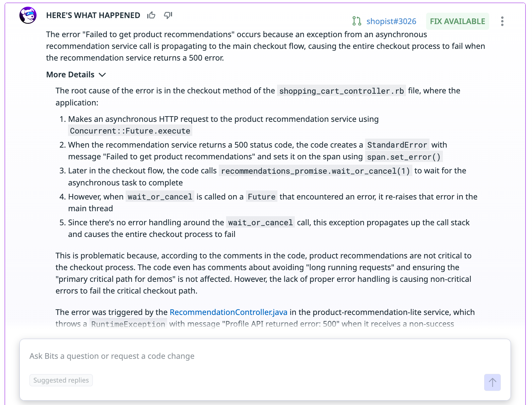Click the upward arrow in the input box

pyautogui.click(x=492, y=382)
